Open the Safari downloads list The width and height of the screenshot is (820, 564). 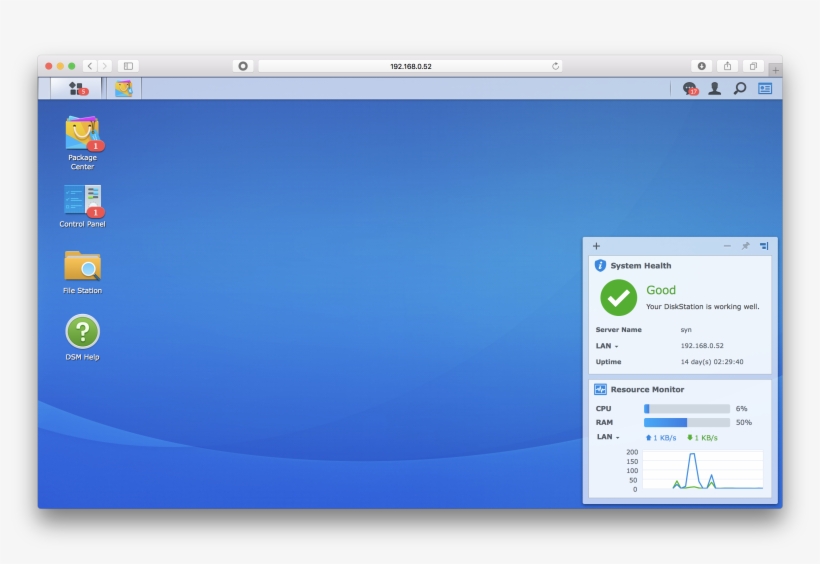(x=701, y=66)
